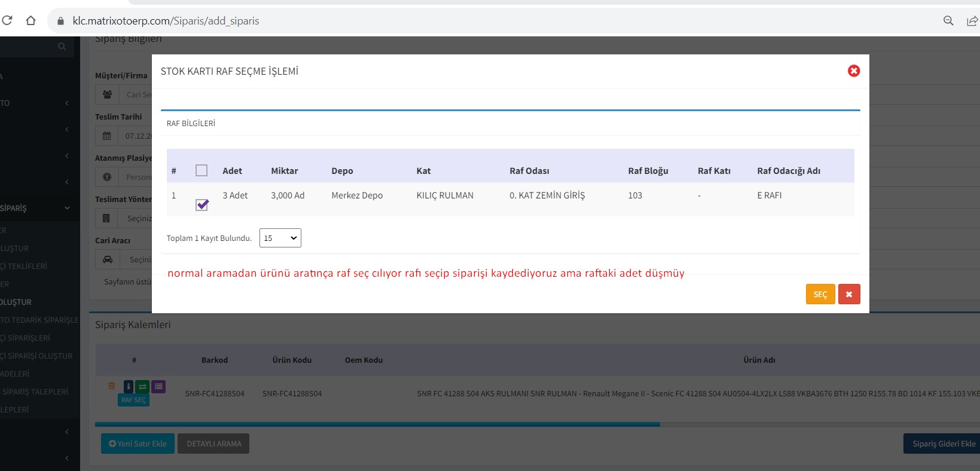Click the sidebar search magnifier icon
This screenshot has width=980, height=471.
point(62,47)
